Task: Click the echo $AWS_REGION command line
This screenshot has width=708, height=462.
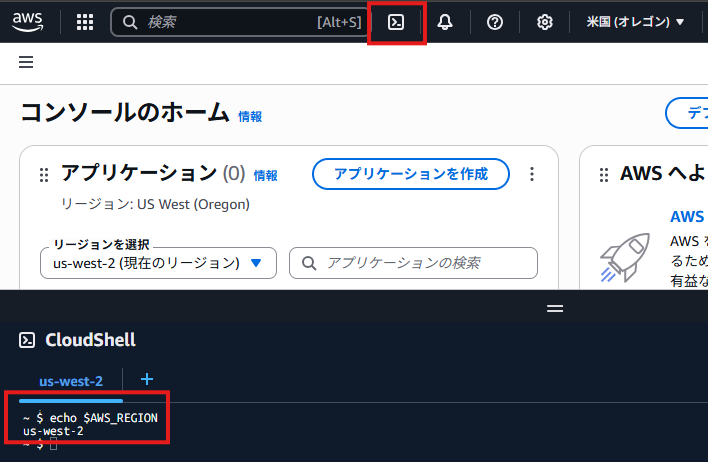Action: tap(90, 418)
